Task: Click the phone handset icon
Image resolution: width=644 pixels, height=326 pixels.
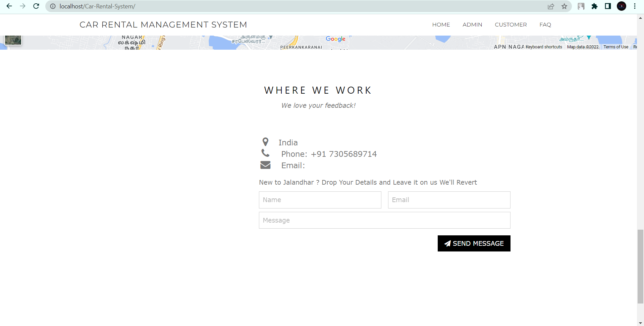Action: (x=265, y=153)
